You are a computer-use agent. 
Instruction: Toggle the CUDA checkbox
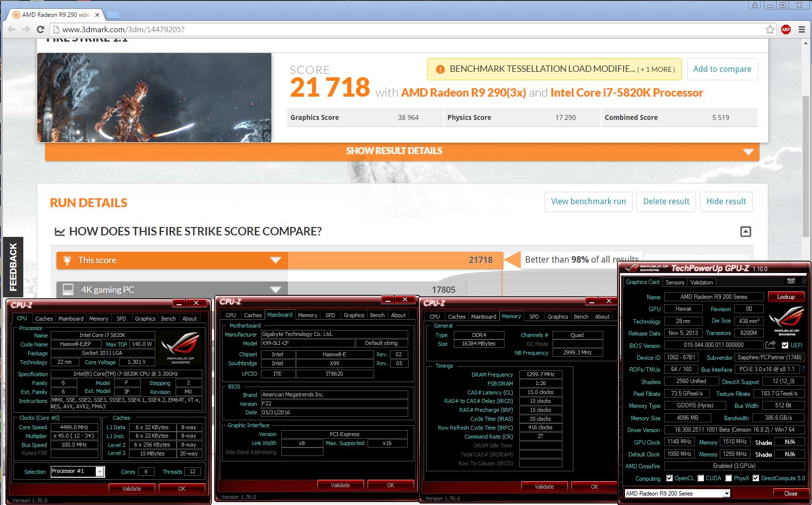click(701, 478)
